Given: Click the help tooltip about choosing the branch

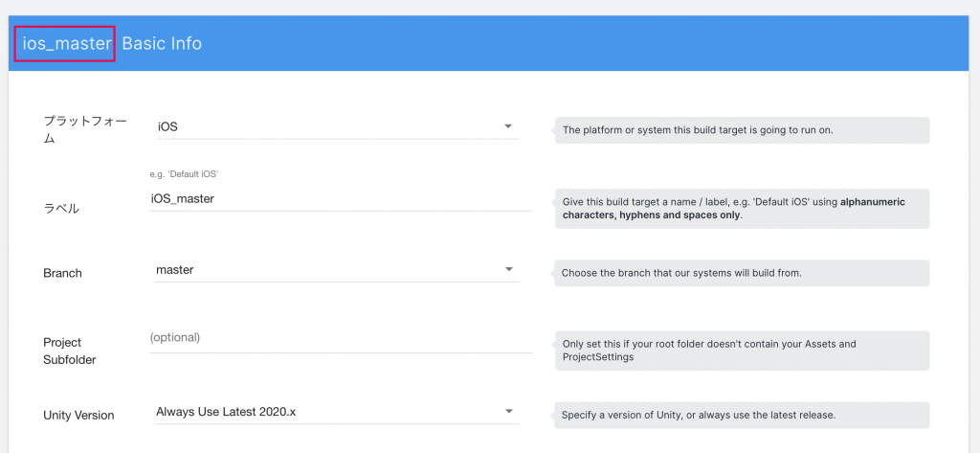Looking at the screenshot, I should pyautogui.click(x=742, y=273).
